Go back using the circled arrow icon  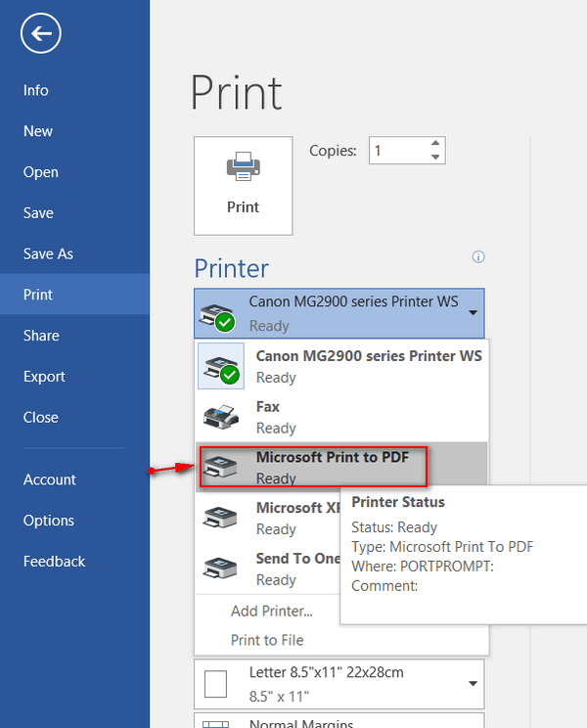tap(41, 33)
